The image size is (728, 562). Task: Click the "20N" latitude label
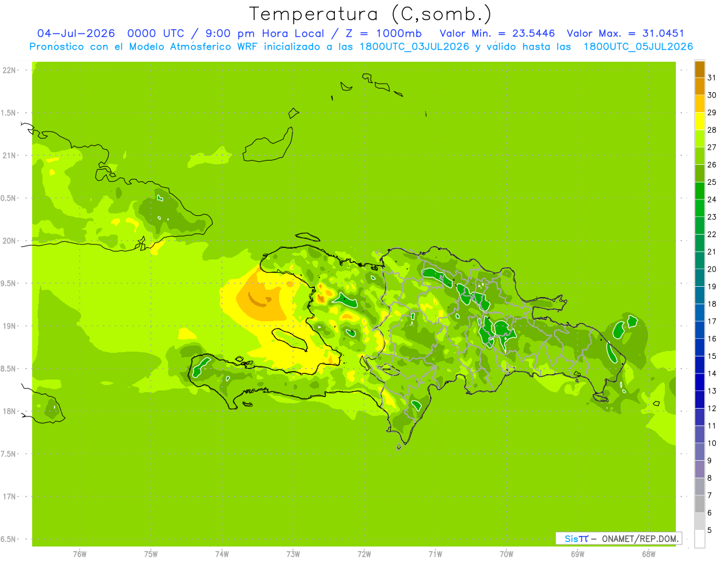(x=8, y=241)
